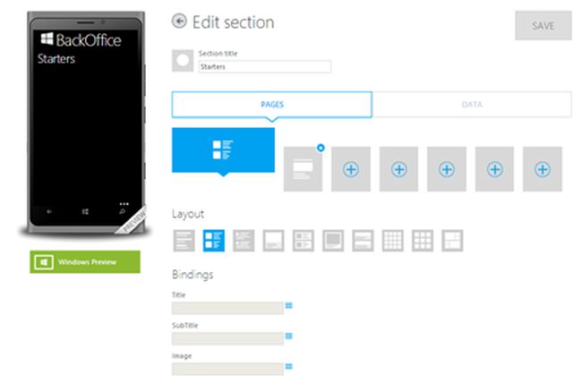
Task: Choose the framed full image layout
Action: tap(333, 241)
